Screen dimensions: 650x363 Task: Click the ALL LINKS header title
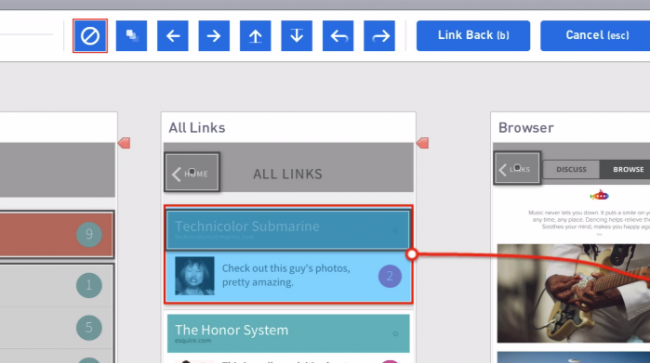288,174
